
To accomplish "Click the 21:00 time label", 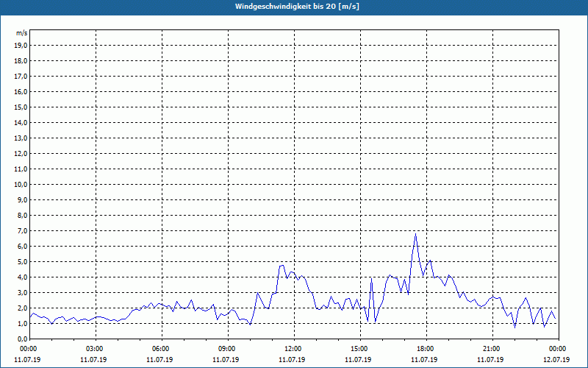I will click(492, 349).
